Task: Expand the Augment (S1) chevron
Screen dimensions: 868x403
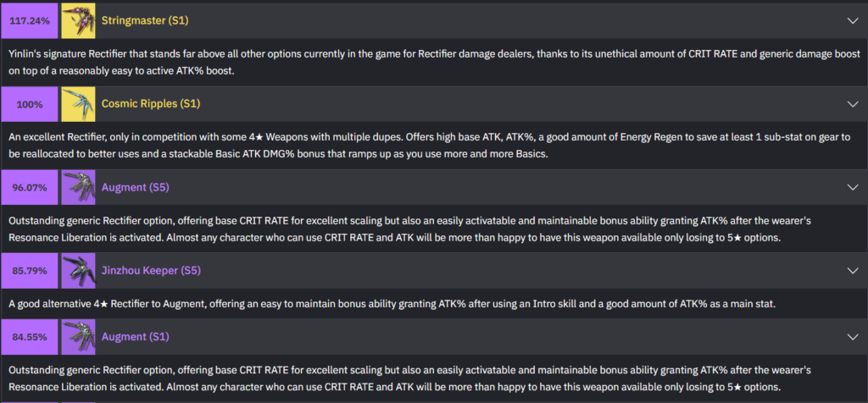Action: point(853,337)
